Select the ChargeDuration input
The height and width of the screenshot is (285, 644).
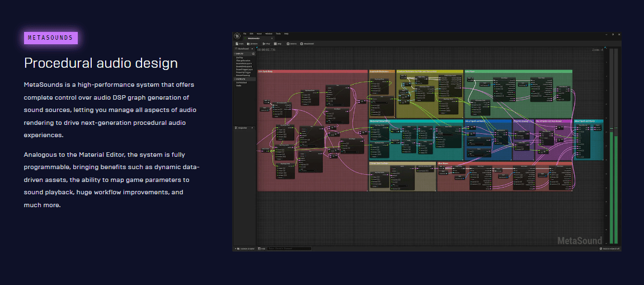[x=245, y=60]
